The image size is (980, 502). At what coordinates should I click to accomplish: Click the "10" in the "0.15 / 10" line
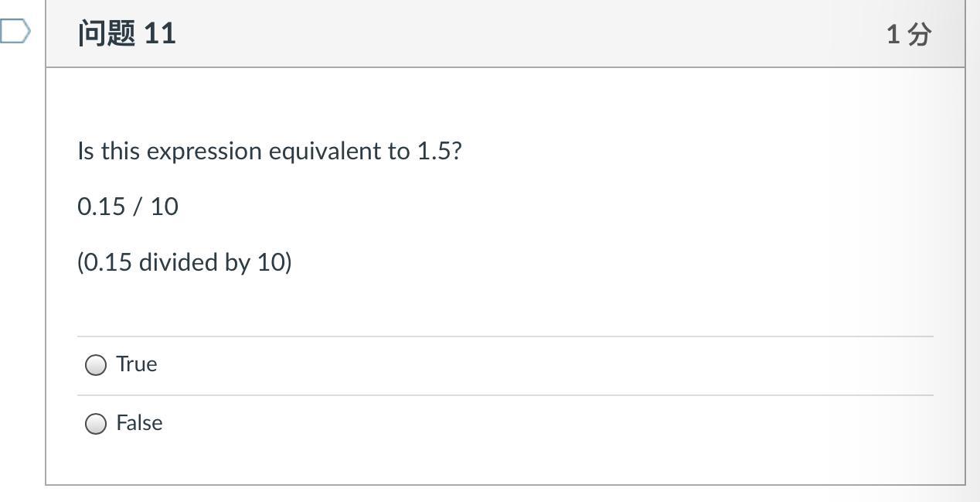164,207
